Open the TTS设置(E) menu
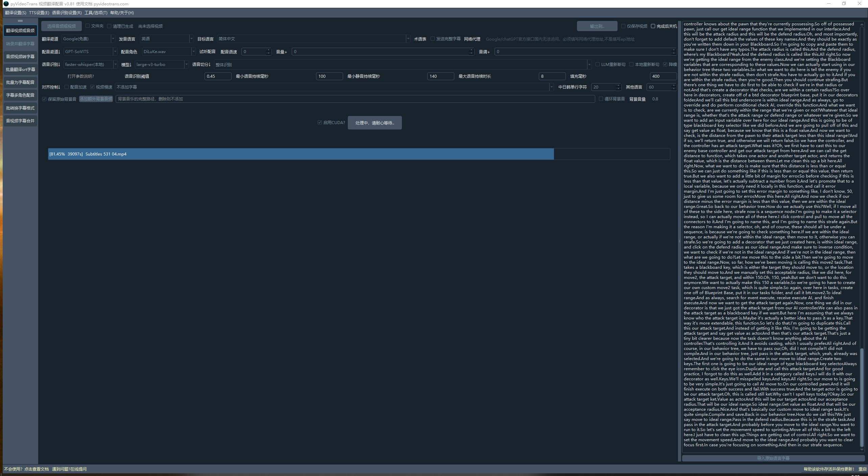The width and height of the screenshot is (868, 476). click(39, 13)
